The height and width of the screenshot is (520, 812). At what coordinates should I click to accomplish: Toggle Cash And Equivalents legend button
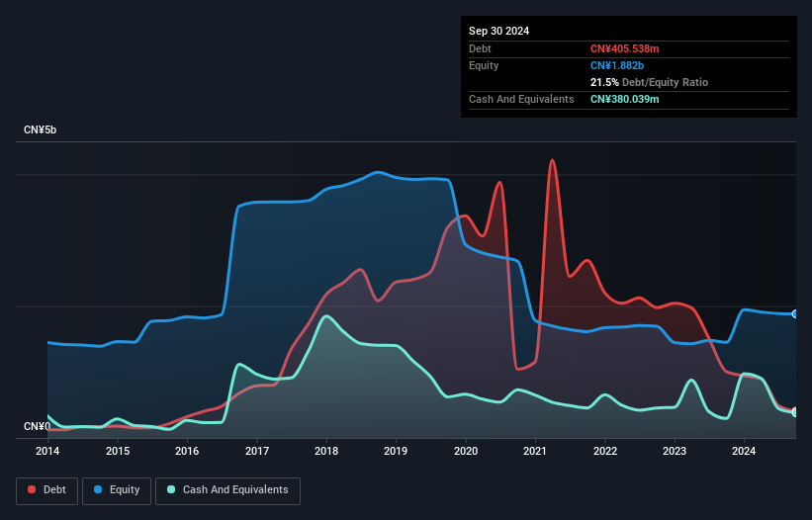(227, 490)
